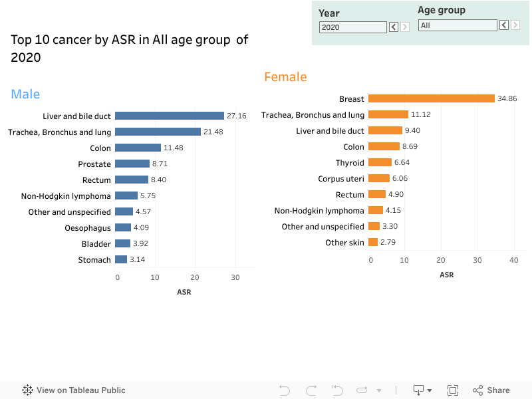The height and width of the screenshot is (399, 532).
Task: Click the redo arrow in the toolbar
Action: (x=311, y=390)
